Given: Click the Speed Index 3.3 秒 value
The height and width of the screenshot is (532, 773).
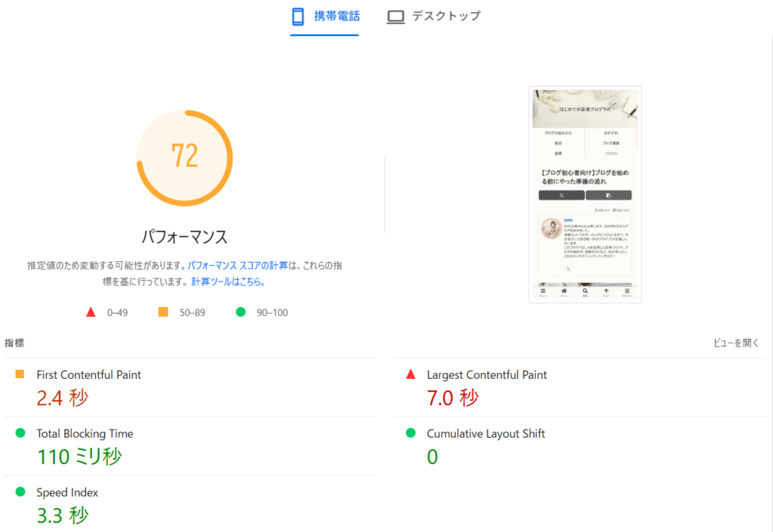Looking at the screenshot, I should [63, 515].
